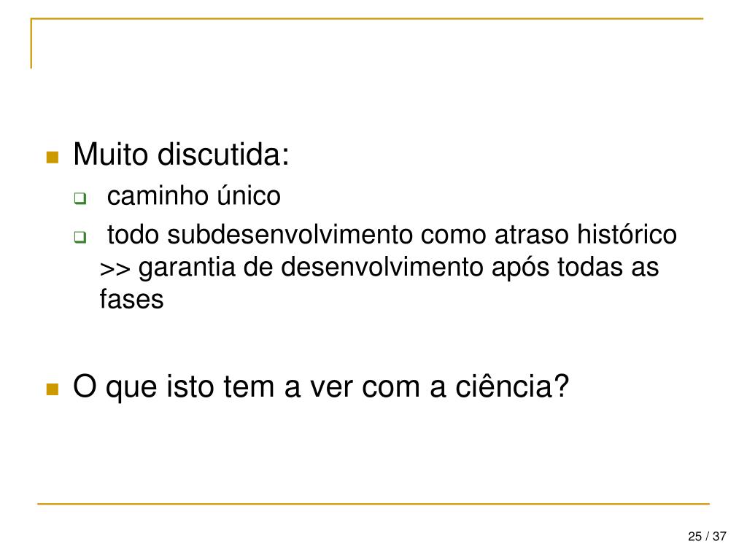Click the hollow square bullet before 'caminho único'
747x560 pixels.
80,198
